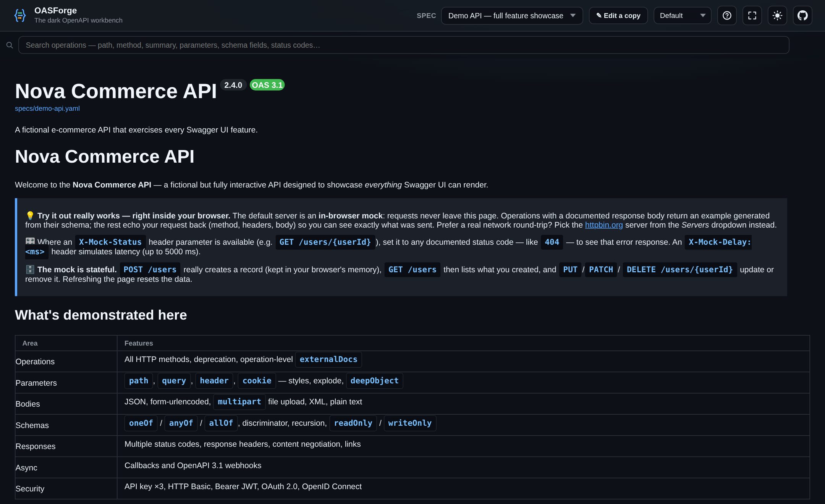Click the POST /users code snippet
This screenshot has width=825, height=504.
pos(150,270)
